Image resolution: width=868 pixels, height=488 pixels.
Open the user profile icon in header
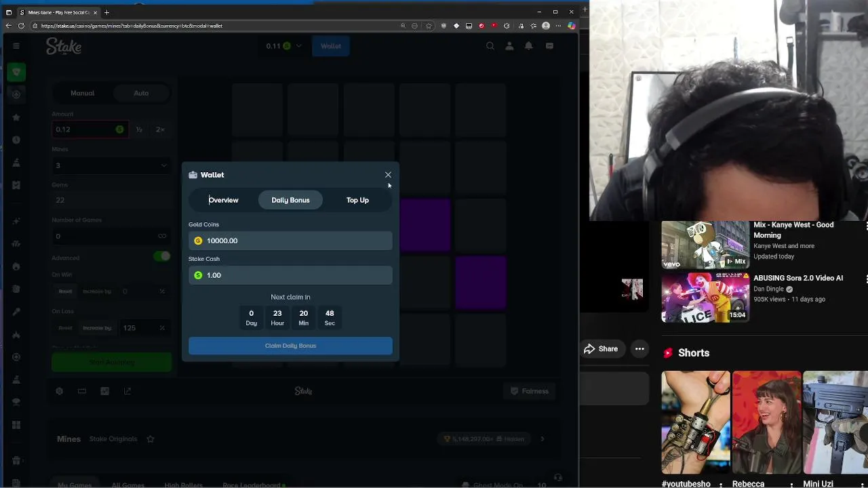pyautogui.click(x=509, y=46)
